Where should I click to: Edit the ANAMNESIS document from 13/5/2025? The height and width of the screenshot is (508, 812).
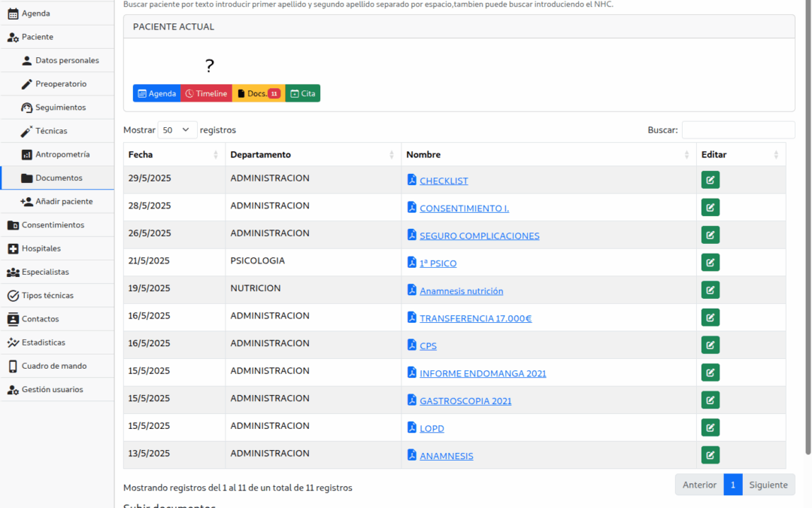(710, 455)
